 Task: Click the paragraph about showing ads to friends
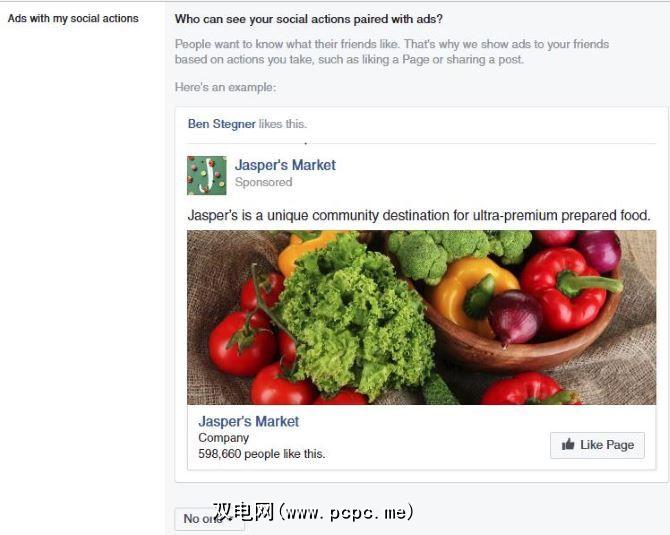[392, 52]
